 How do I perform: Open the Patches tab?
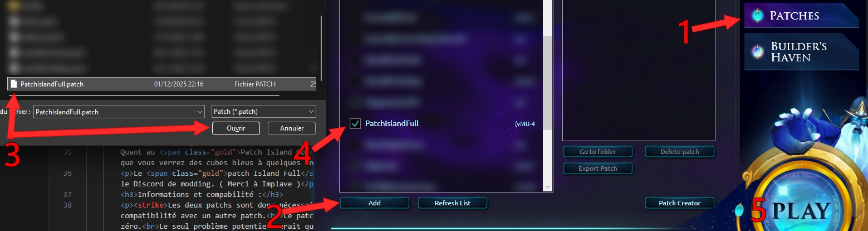[801, 16]
